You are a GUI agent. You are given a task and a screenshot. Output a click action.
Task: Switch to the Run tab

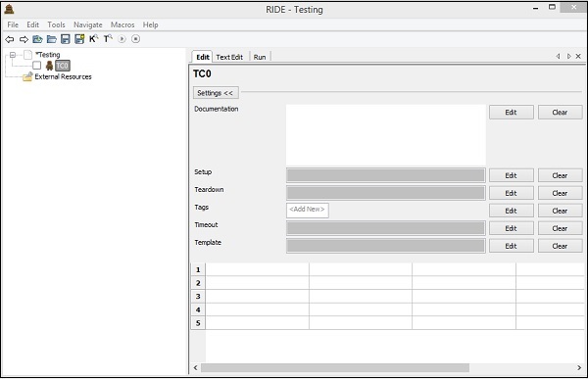(x=260, y=57)
